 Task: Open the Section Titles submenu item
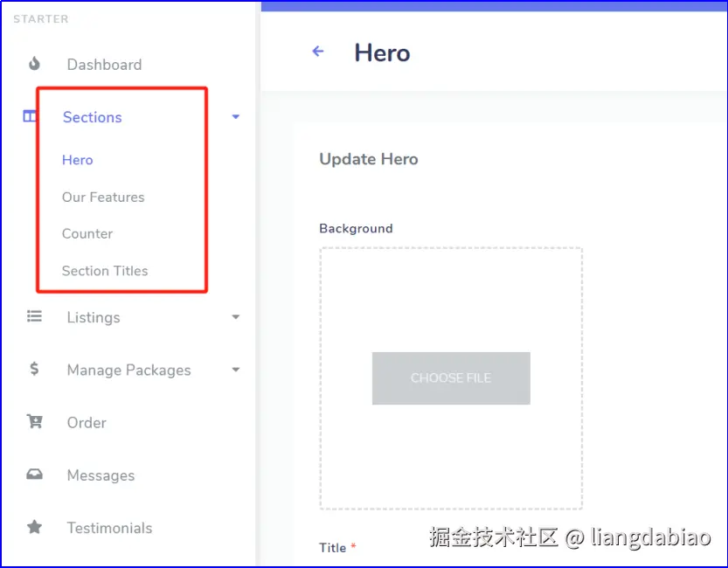105,271
